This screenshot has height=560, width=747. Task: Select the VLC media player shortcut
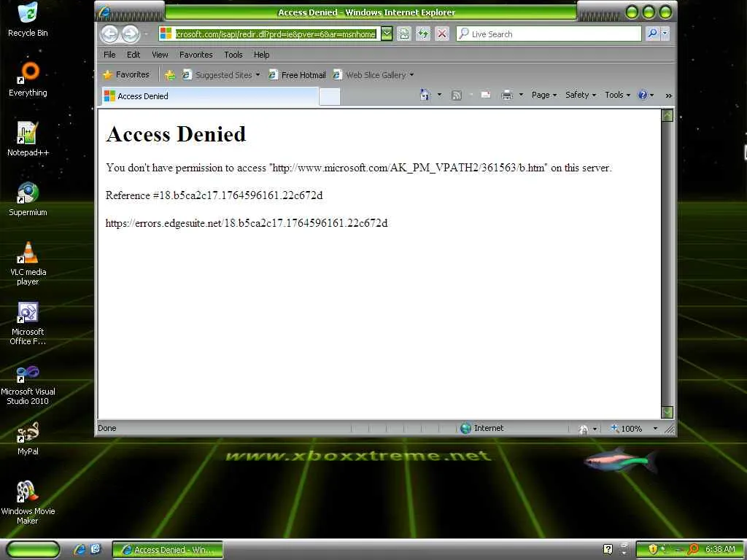(28, 263)
